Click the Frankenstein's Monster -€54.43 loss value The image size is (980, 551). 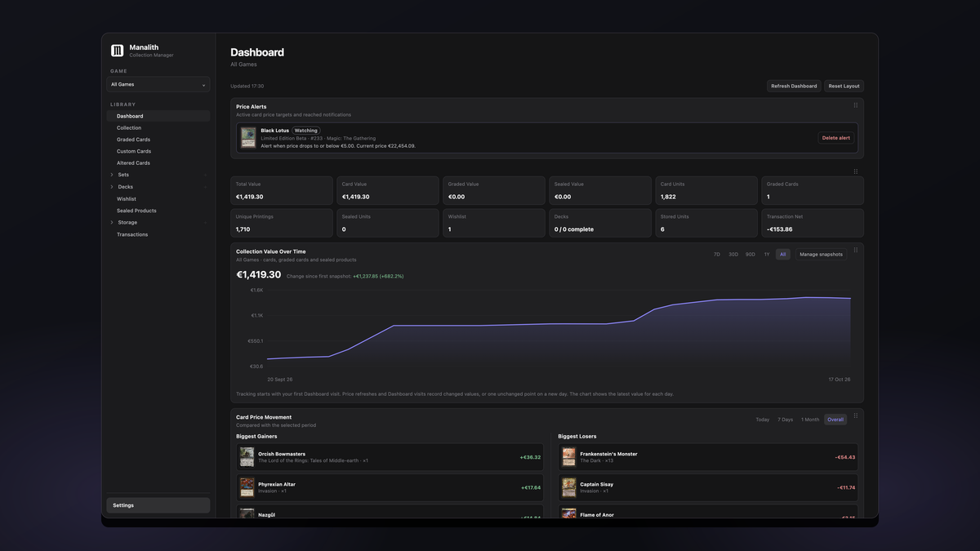click(x=845, y=457)
